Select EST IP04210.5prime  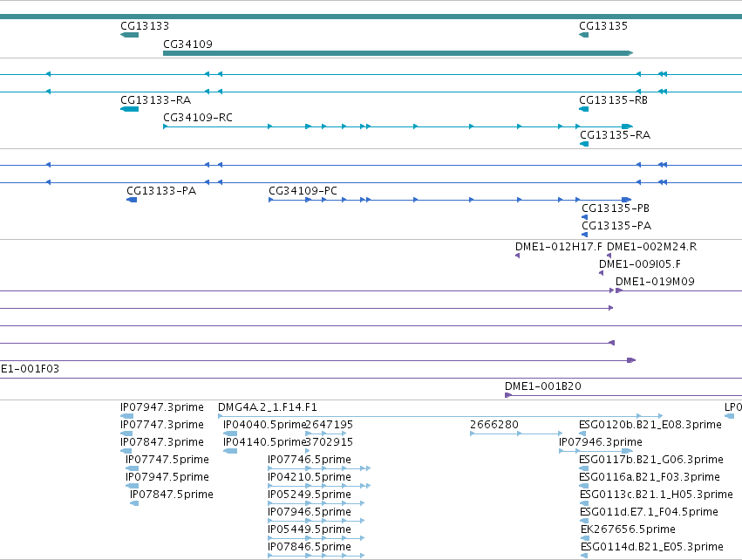[x=310, y=477]
